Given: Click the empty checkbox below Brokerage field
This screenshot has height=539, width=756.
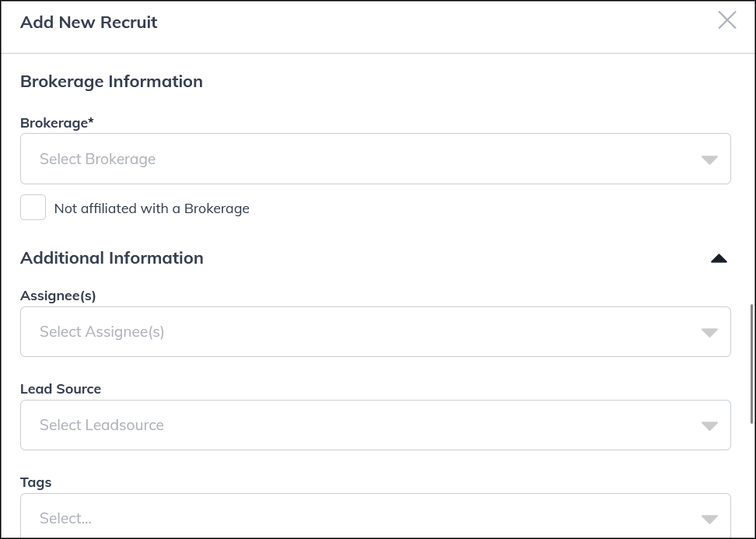Looking at the screenshot, I should [33, 207].
